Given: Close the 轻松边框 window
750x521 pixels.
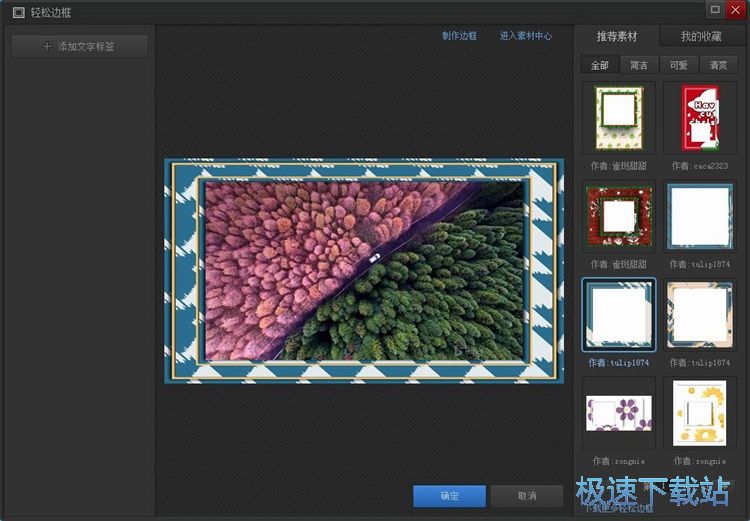Looking at the screenshot, I should coord(735,9).
